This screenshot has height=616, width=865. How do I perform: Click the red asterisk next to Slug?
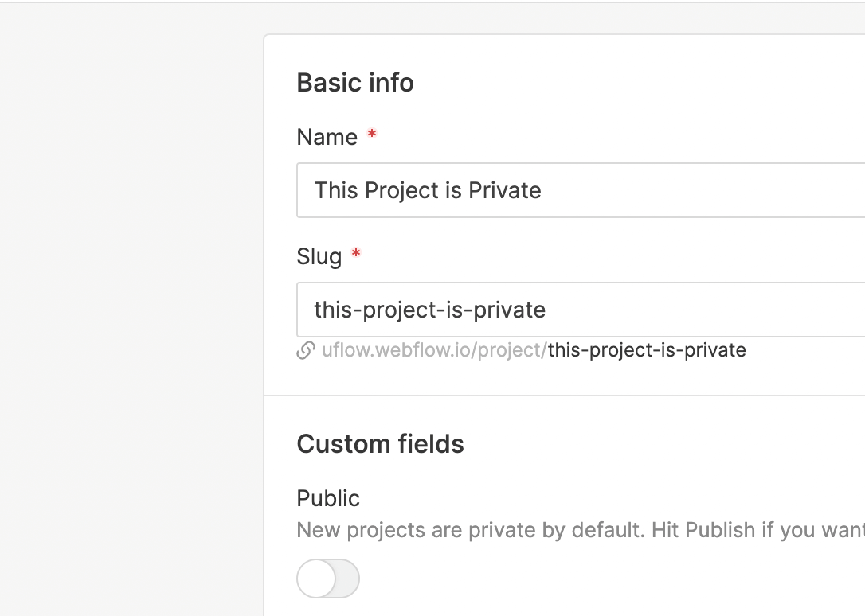356,255
